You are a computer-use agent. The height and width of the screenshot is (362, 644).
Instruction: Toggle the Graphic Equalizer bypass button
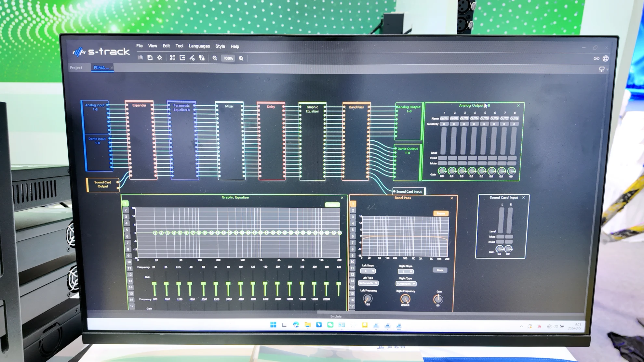coord(332,205)
